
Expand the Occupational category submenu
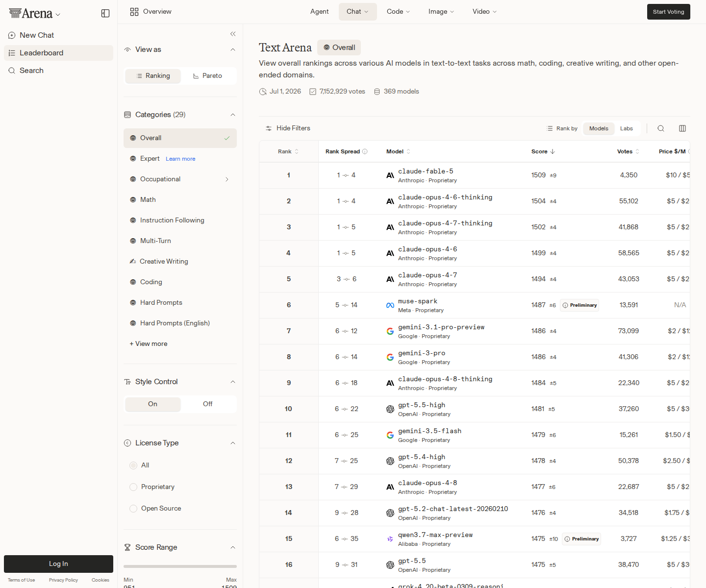(227, 179)
